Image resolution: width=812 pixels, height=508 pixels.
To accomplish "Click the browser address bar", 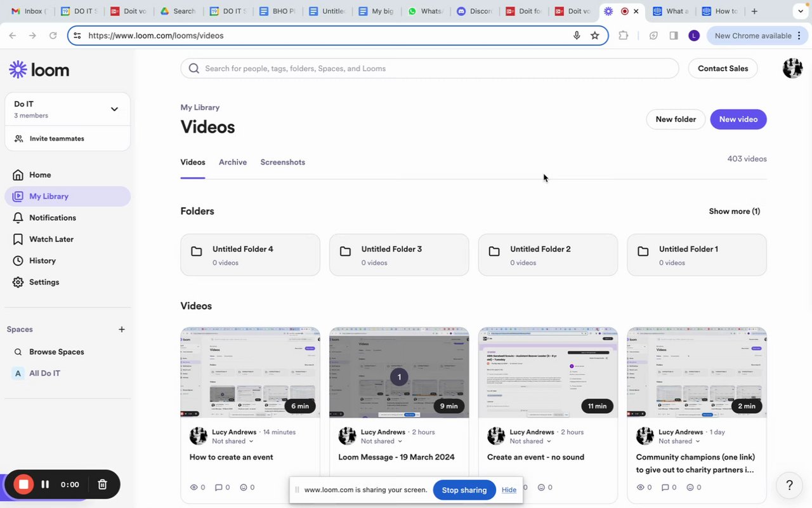I will [337, 36].
